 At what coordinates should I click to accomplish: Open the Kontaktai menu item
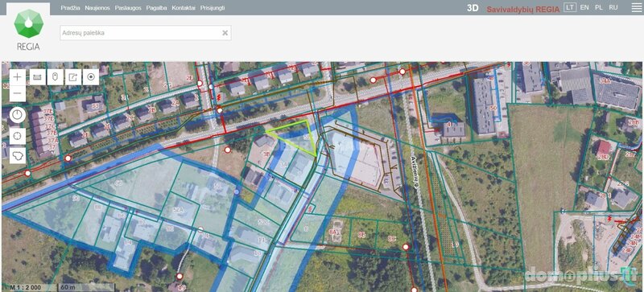[184, 8]
